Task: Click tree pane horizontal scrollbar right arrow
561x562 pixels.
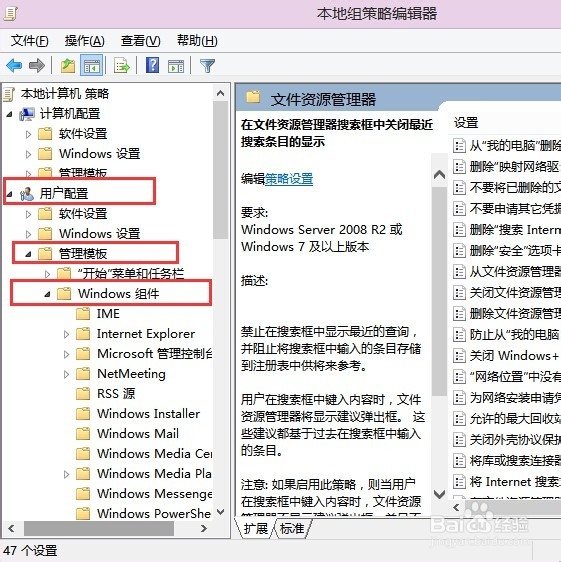Action: [x=204, y=528]
